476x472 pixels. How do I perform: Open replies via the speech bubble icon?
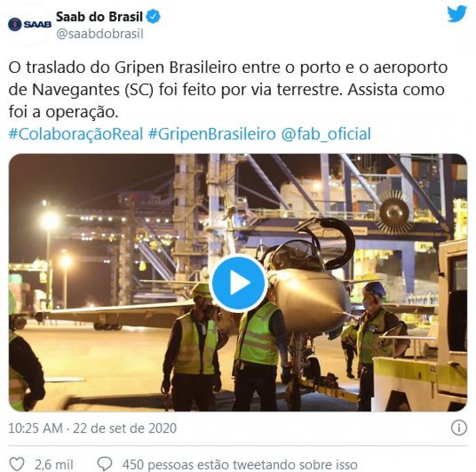point(105,464)
